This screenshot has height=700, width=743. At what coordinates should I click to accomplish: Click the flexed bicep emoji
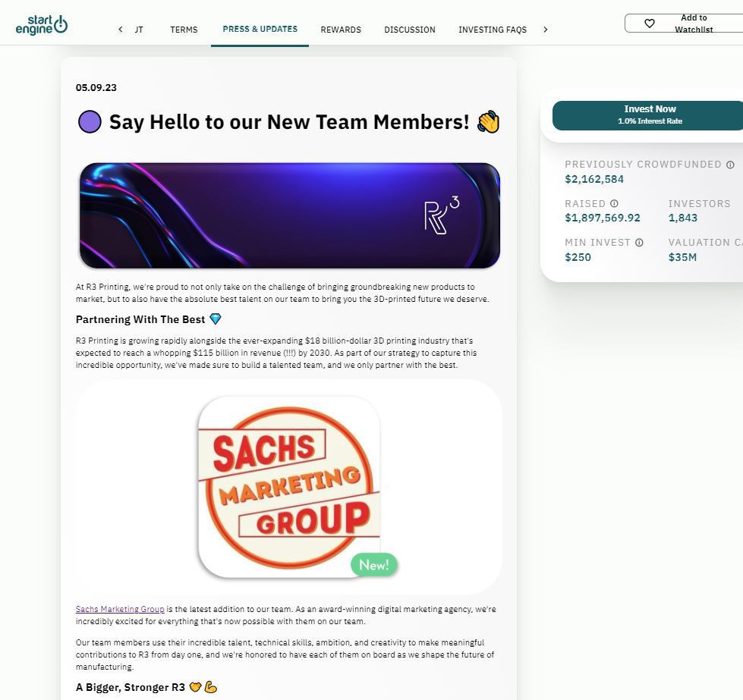[210, 687]
